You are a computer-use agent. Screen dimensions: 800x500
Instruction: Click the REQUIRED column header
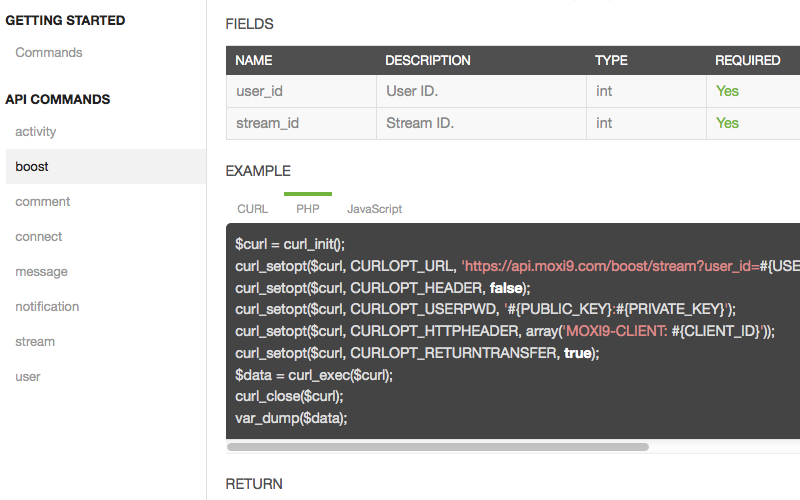tap(747, 60)
